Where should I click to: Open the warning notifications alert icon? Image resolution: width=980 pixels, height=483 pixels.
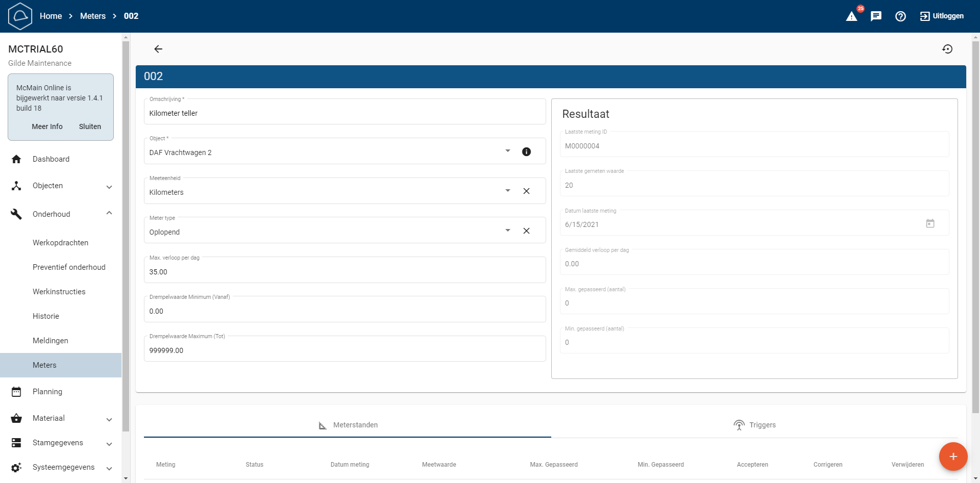click(851, 16)
